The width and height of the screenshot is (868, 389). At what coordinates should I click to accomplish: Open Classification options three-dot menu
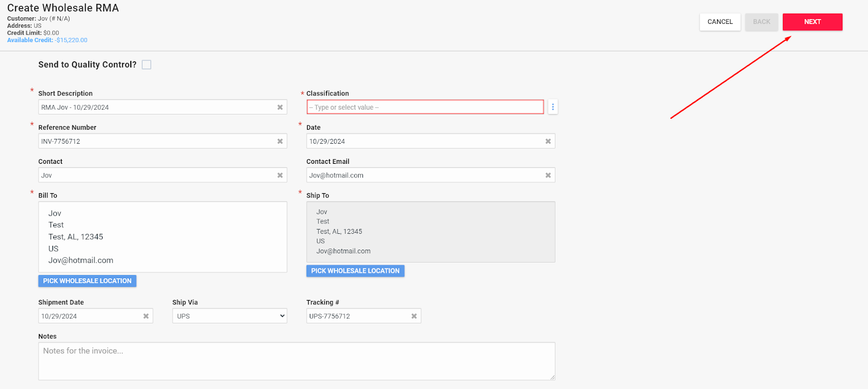pyautogui.click(x=553, y=107)
